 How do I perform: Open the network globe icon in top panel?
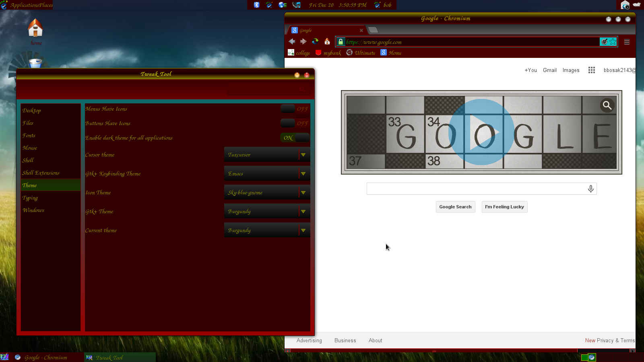(x=283, y=5)
